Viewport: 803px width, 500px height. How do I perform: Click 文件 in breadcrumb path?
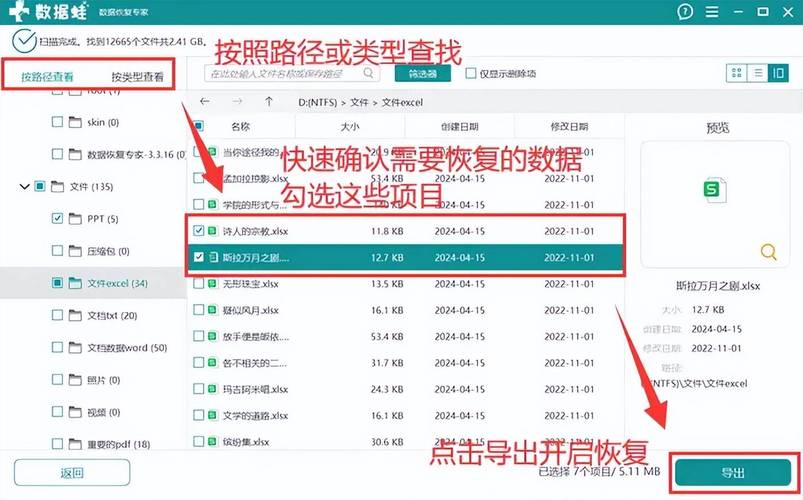click(359, 102)
